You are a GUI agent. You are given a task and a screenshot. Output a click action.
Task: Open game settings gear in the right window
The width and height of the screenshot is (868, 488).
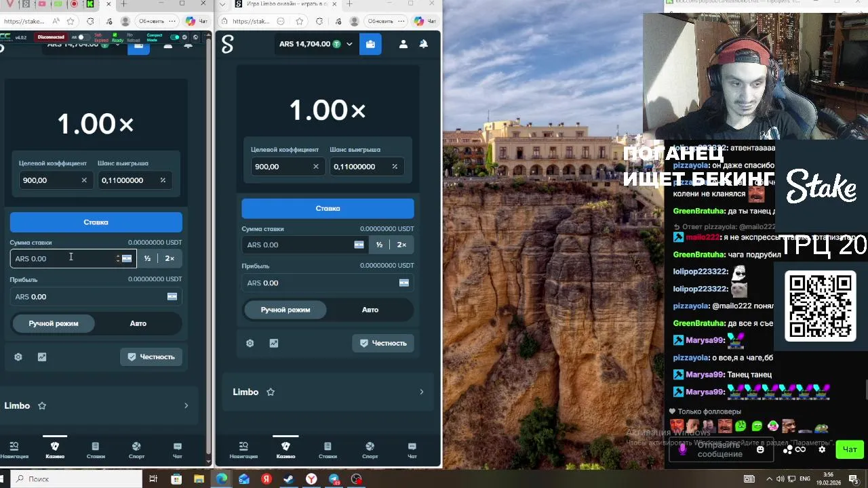(x=250, y=344)
